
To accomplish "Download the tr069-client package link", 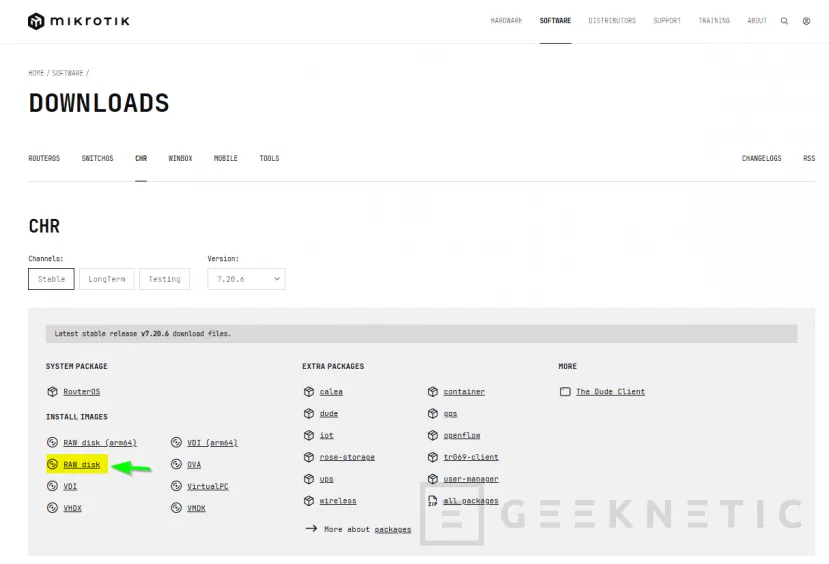I will (x=471, y=457).
